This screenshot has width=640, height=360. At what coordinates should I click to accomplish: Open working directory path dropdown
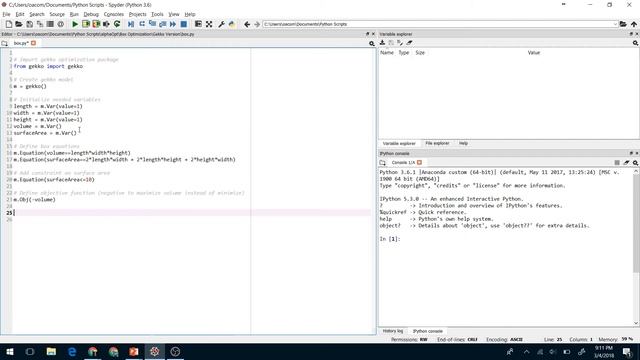pos(615,24)
